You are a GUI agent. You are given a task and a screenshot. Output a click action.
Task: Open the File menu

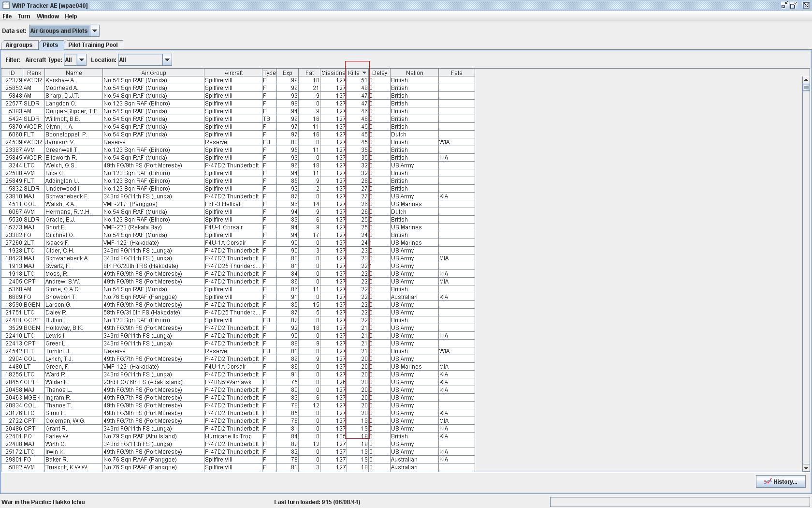coord(7,16)
